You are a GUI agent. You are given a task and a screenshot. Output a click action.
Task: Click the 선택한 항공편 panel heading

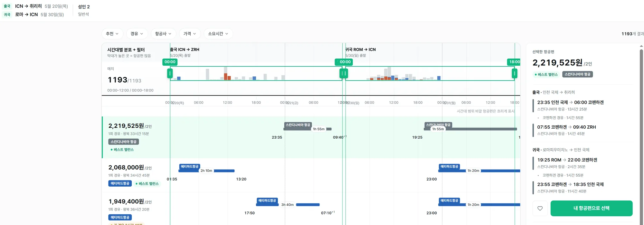pyautogui.click(x=543, y=52)
